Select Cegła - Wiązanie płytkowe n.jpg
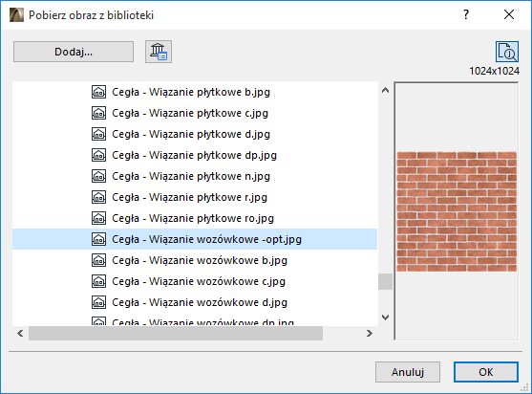 pyautogui.click(x=191, y=176)
